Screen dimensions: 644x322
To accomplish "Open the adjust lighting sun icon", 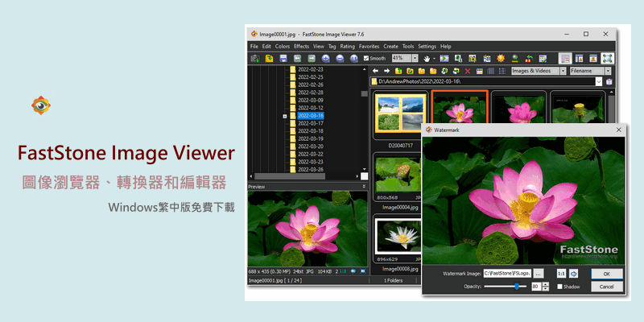I will click(500, 58).
